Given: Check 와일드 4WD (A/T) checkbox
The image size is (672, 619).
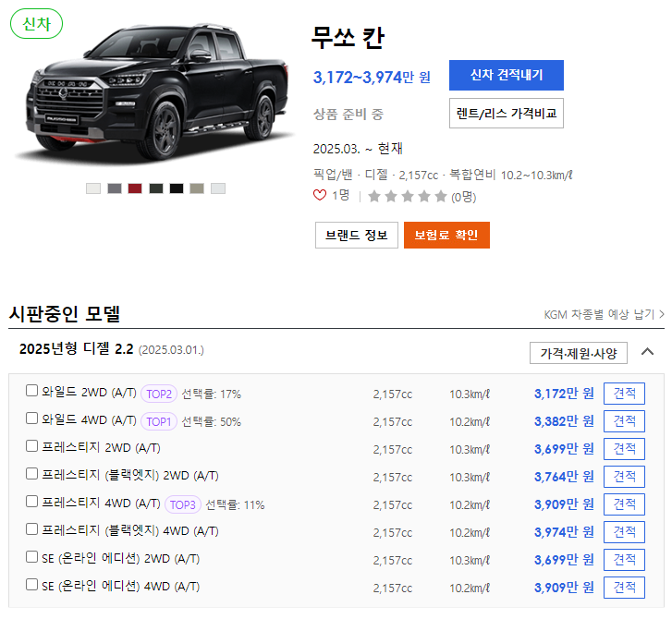Looking at the screenshot, I should pos(31,419).
